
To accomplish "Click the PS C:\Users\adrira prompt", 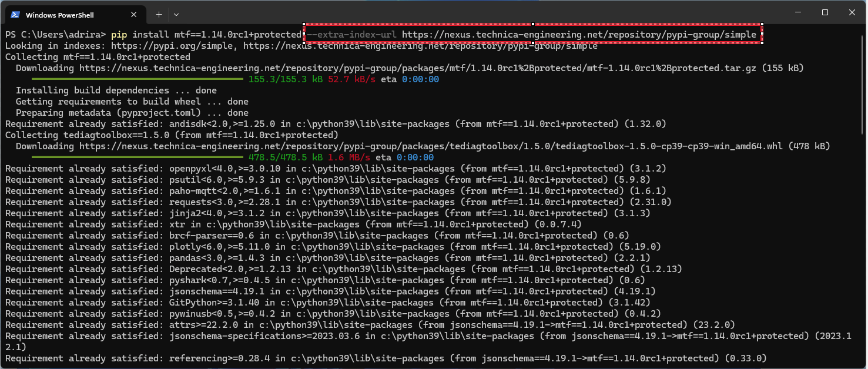I will (55, 35).
